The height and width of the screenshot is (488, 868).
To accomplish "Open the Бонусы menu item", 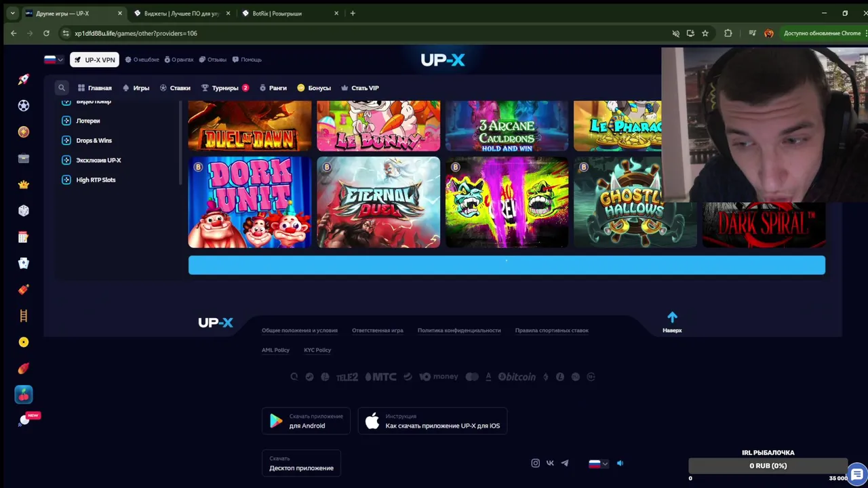I will [x=314, y=88].
